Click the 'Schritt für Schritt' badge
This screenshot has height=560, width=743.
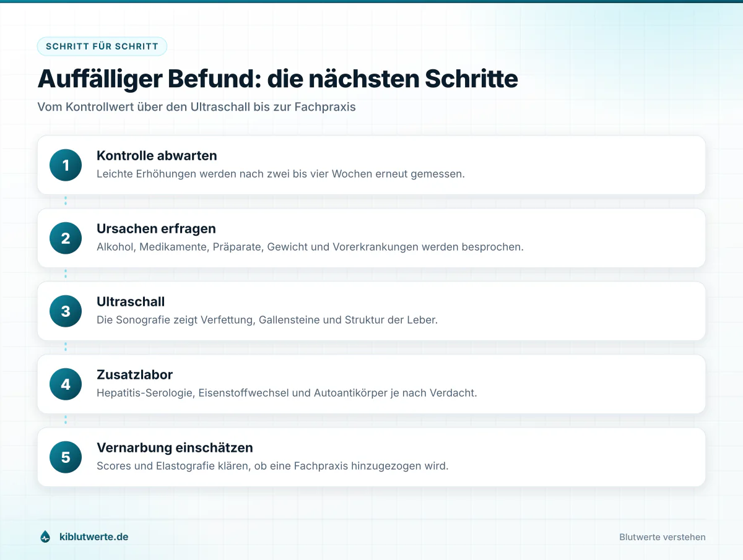point(102,46)
